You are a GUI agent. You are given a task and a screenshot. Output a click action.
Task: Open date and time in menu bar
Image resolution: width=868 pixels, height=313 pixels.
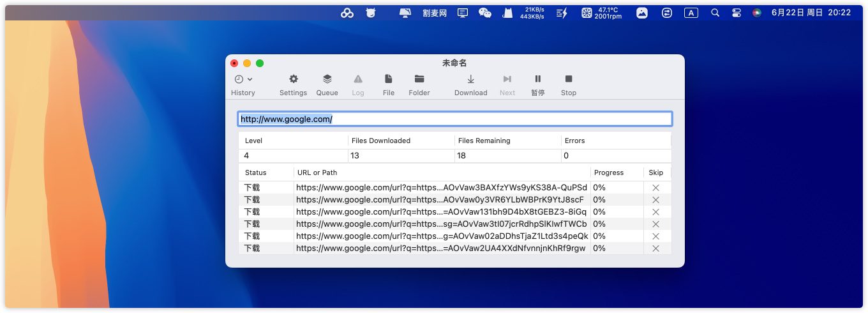point(811,13)
